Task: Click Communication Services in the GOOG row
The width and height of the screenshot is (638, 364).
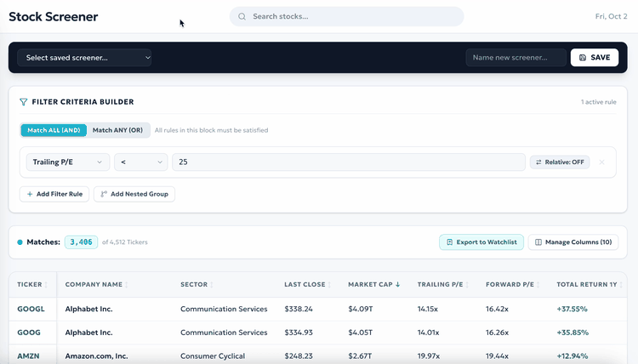Action: click(224, 333)
